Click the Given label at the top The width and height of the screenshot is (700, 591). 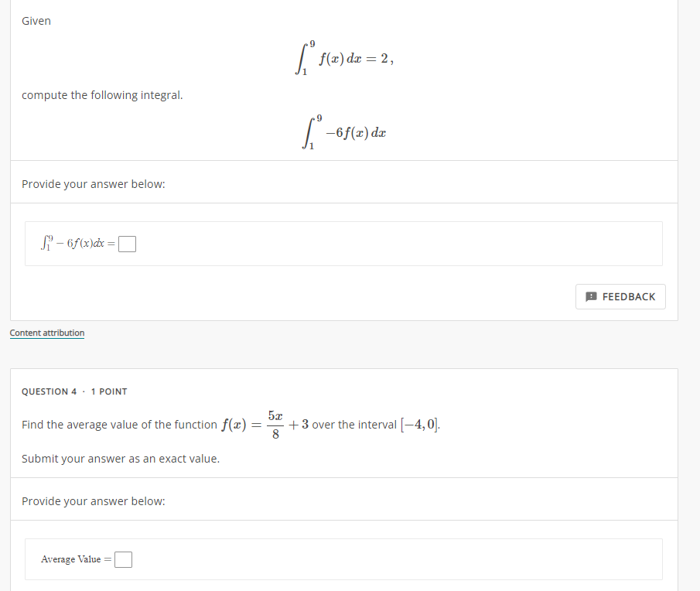(36, 21)
